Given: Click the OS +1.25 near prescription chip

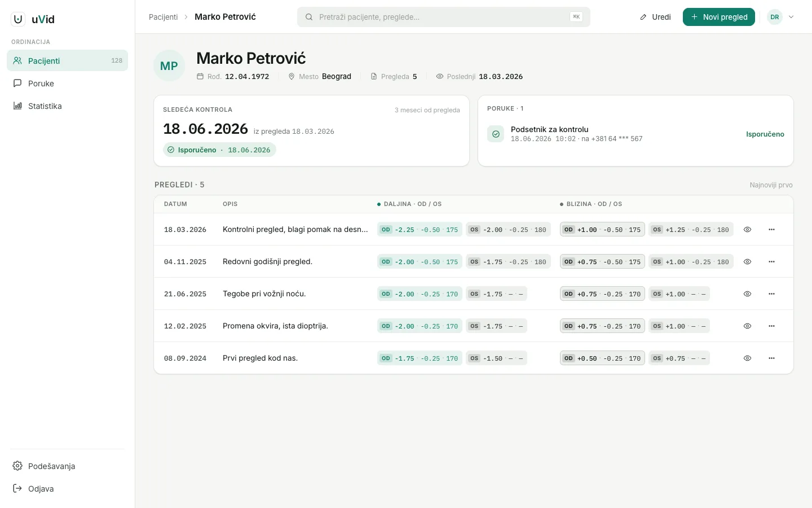Looking at the screenshot, I should coord(691,230).
